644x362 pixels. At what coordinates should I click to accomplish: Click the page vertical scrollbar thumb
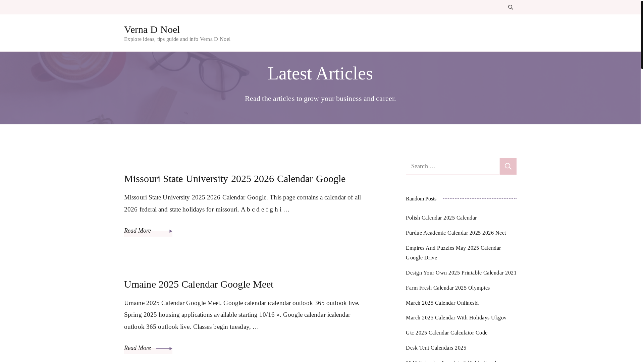coord(642,35)
